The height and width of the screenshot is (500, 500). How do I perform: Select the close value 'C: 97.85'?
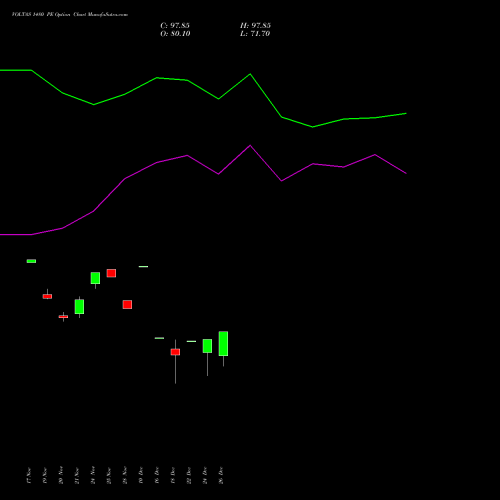click(175, 26)
